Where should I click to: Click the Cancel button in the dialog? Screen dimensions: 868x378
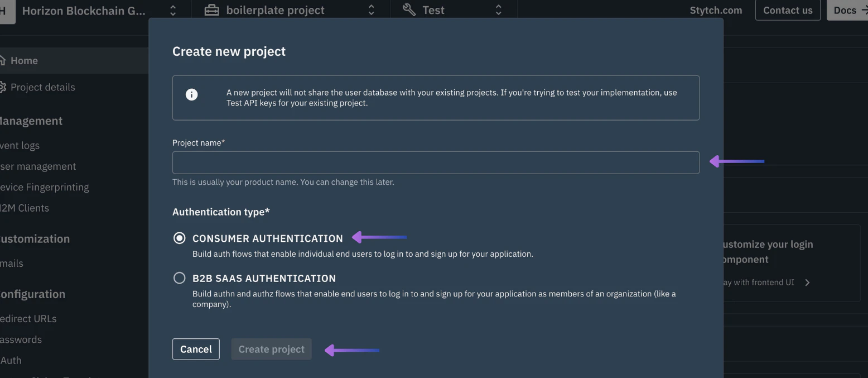coord(196,349)
